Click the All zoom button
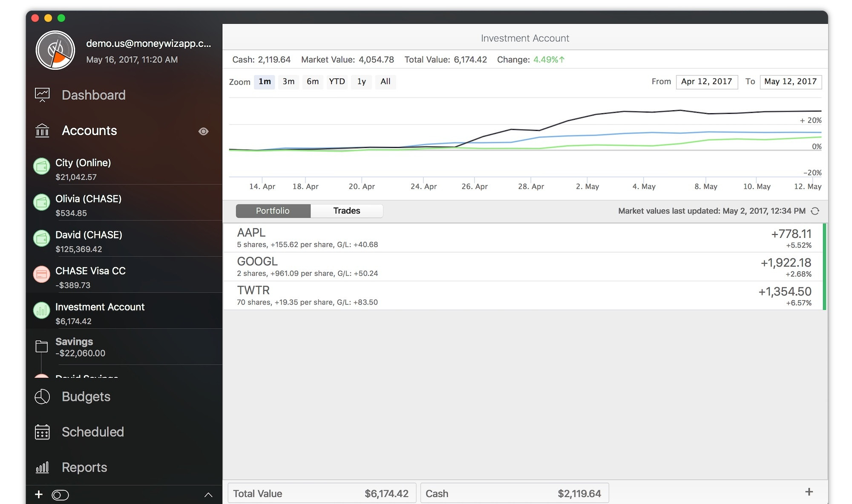This screenshot has height=504, width=852. pos(385,81)
